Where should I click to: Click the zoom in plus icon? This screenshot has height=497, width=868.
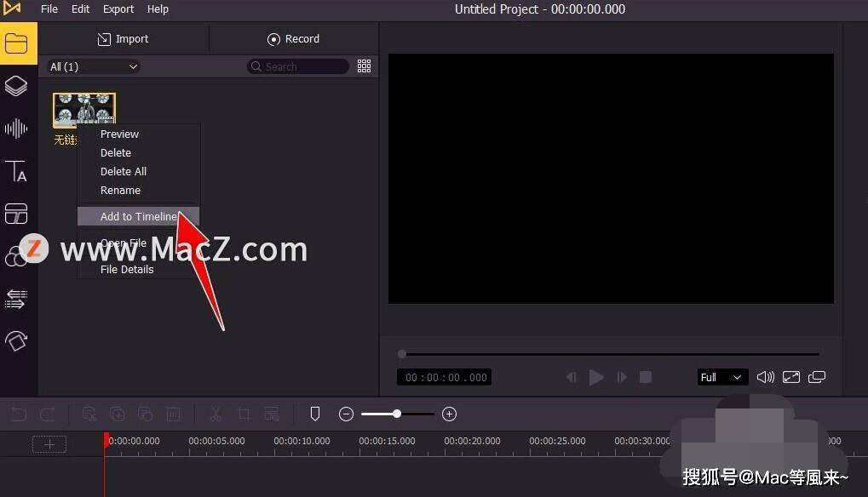[x=450, y=414]
